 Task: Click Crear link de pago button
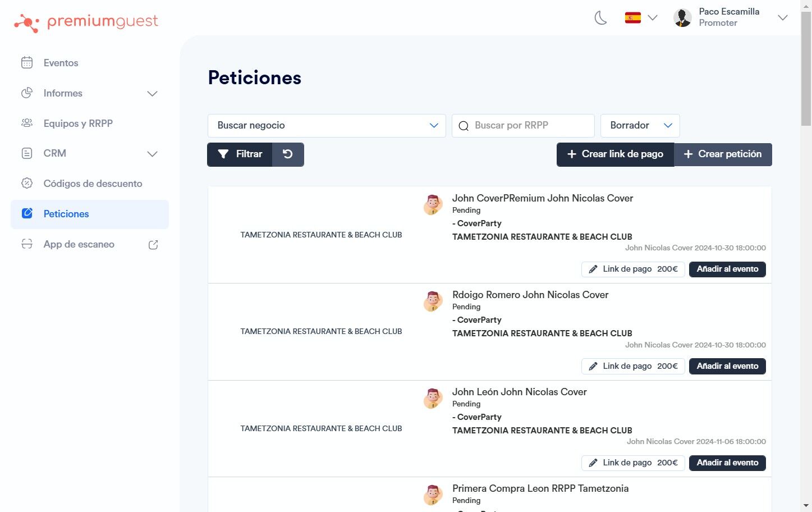(x=615, y=154)
